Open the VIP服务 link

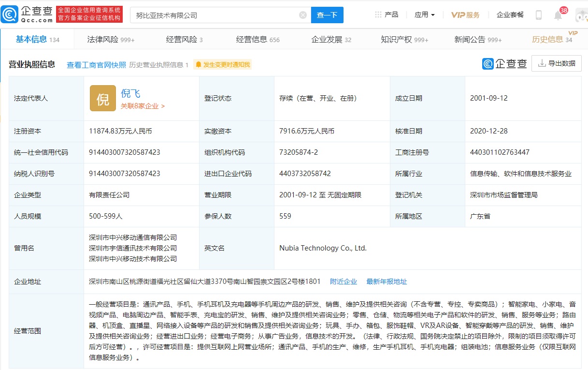465,15
